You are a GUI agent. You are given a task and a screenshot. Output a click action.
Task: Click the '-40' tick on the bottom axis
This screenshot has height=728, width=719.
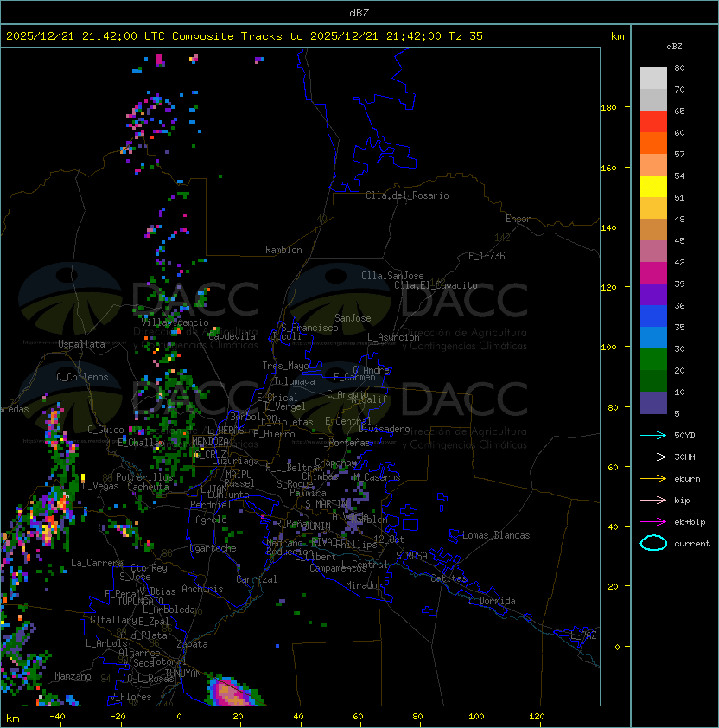[58, 717]
